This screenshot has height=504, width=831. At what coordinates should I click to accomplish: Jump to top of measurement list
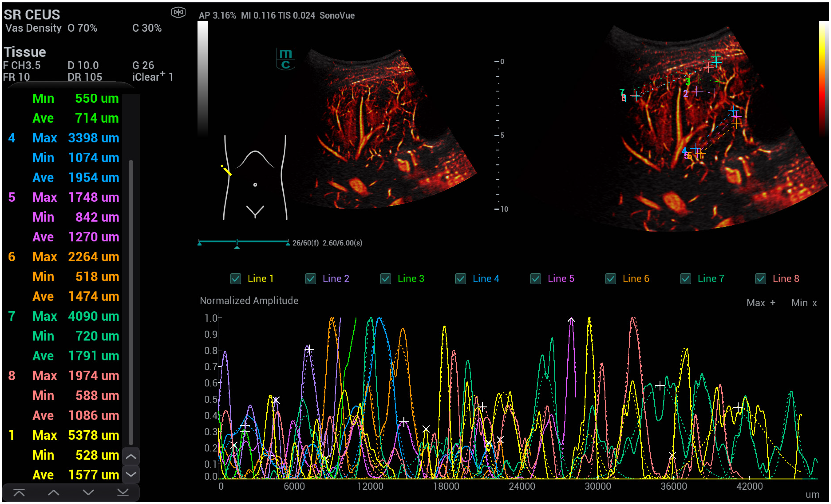(19, 493)
